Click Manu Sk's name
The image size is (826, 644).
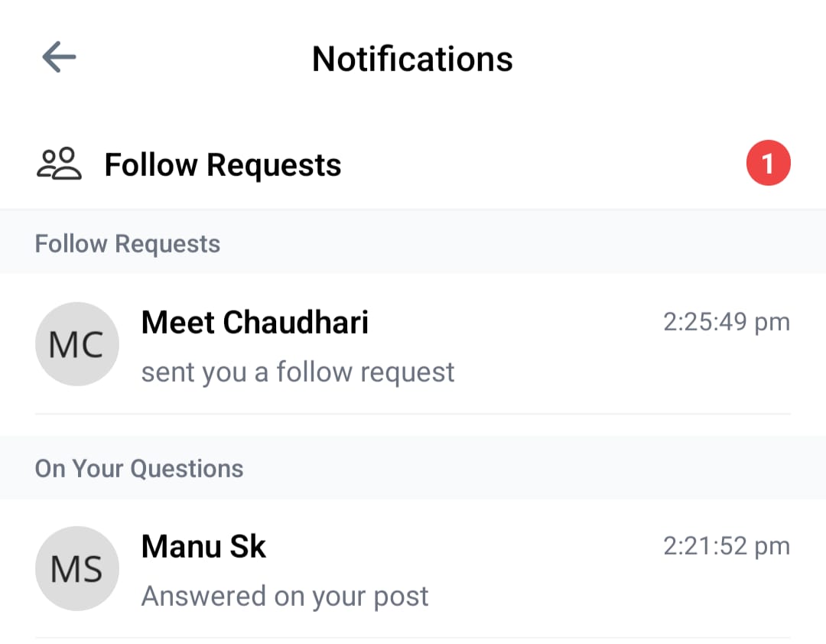[203, 546]
